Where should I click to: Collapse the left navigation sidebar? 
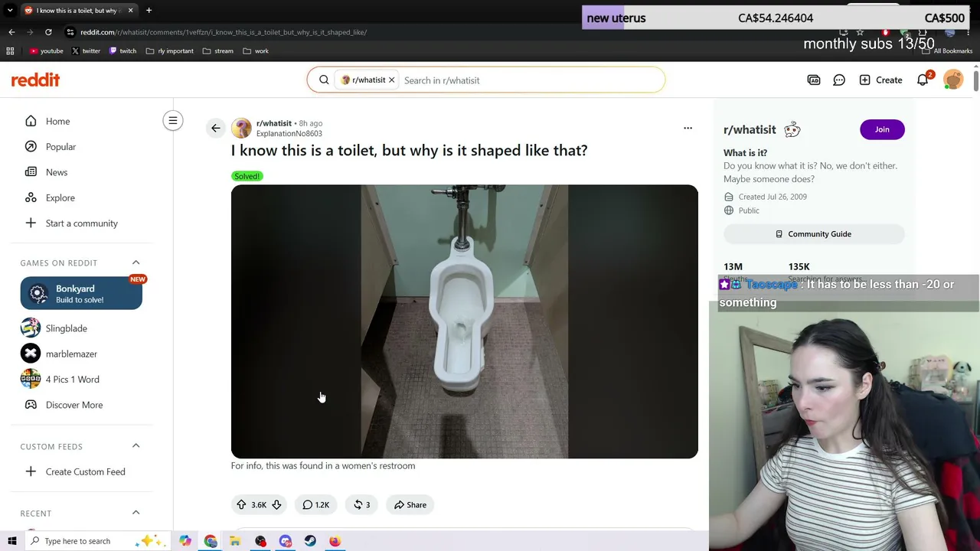coord(173,120)
